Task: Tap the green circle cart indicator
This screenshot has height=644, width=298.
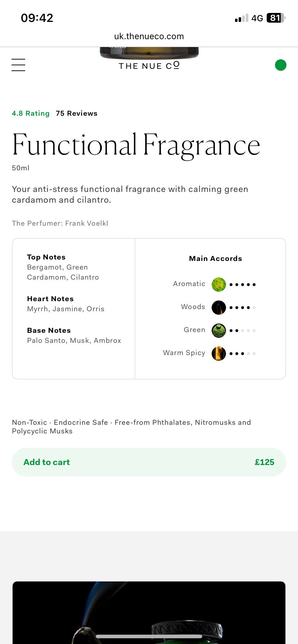Action: coord(280,65)
